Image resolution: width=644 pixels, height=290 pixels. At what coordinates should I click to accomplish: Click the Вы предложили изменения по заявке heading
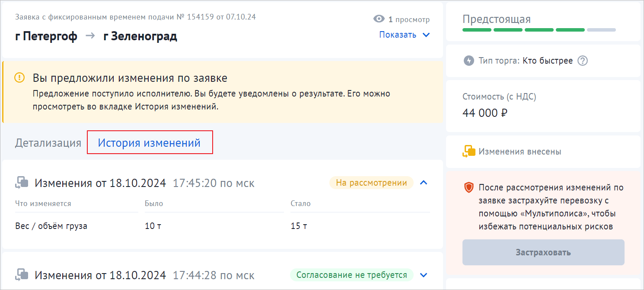tap(130, 78)
